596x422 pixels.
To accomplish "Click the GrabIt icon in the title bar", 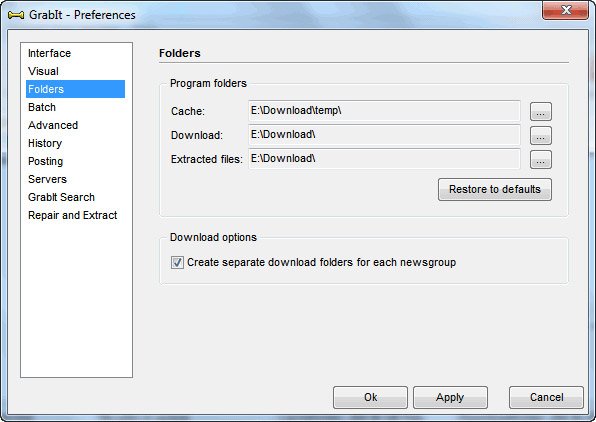I will (16, 15).
